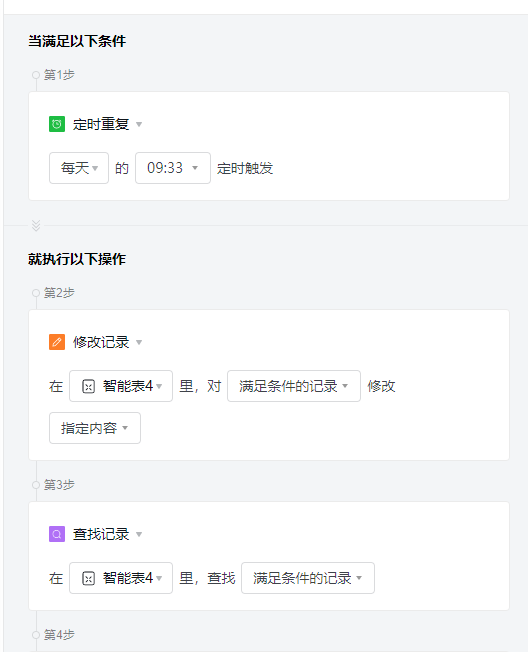Open the 每天 frequency dropdown
The height and width of the screenshot is (652, 528).
tap(79, 168)
